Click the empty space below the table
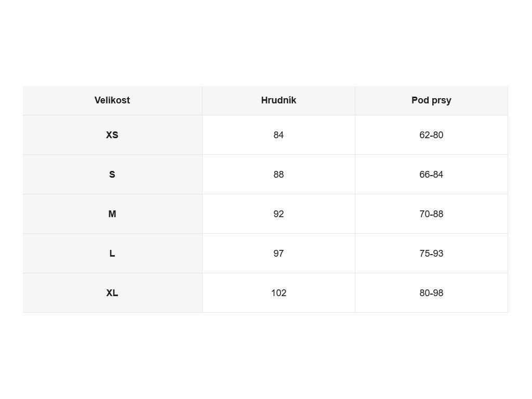 coord(266,356)
